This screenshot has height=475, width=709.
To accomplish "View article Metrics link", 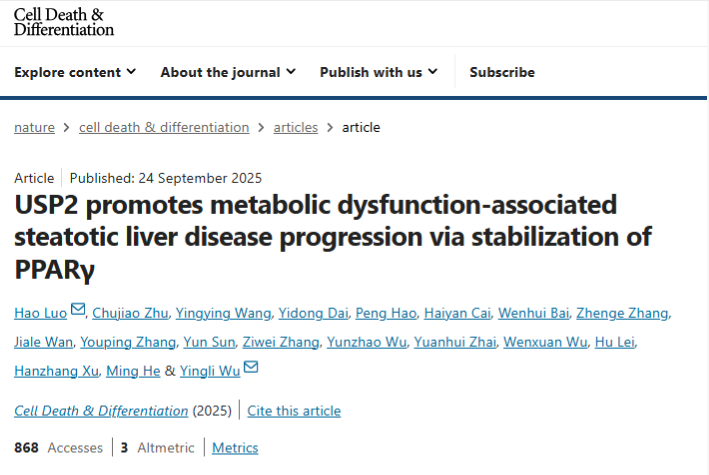I will tap(235, 448).
